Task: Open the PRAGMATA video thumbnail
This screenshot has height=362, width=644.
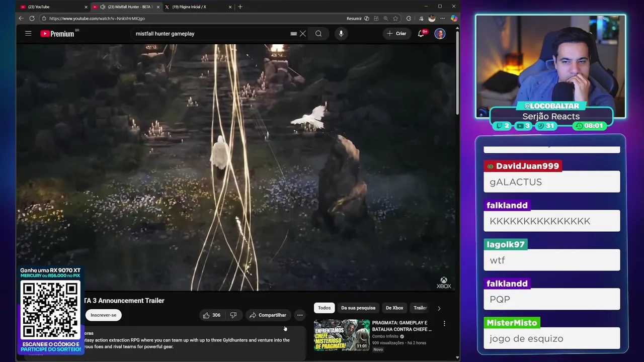Action: (342, 335)
